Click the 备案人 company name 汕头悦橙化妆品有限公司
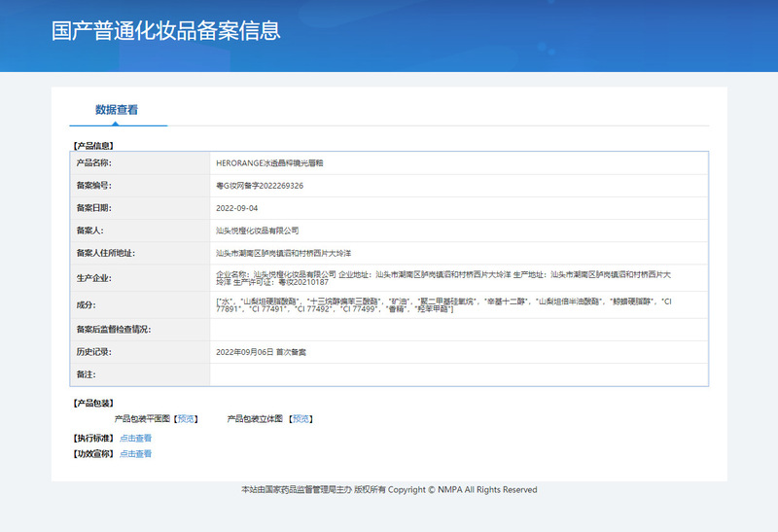The width and height of the screenshot is (778, 532). pyautogui.click(x=258, y=231)
